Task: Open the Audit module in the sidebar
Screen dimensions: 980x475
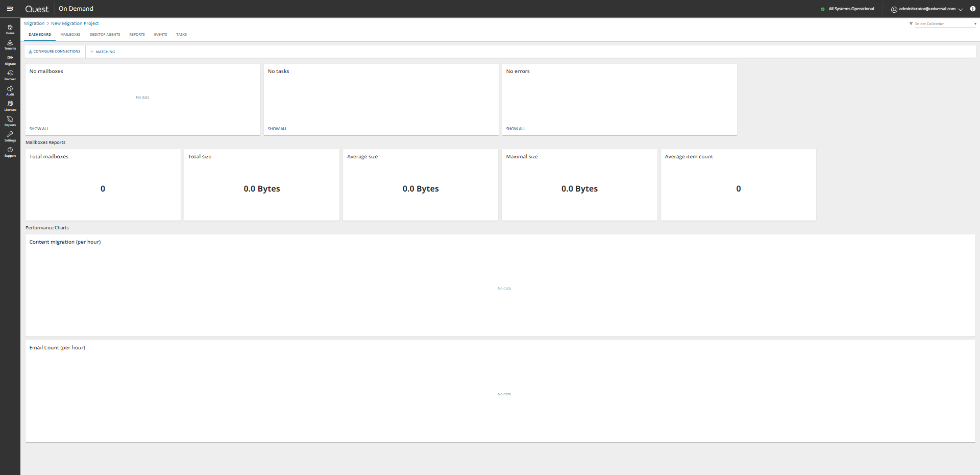Action: [x=10, y=90]
